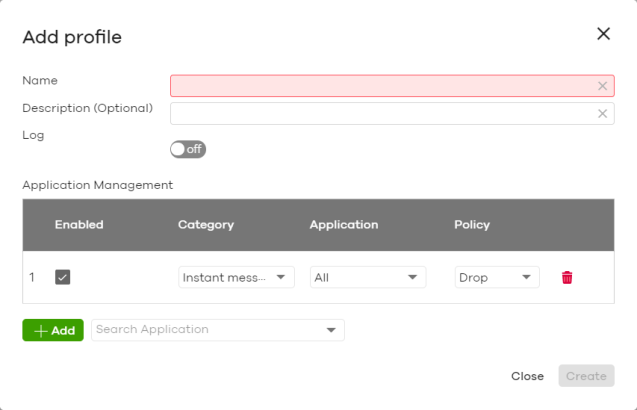Click the Category column header

tap(205, 225)
